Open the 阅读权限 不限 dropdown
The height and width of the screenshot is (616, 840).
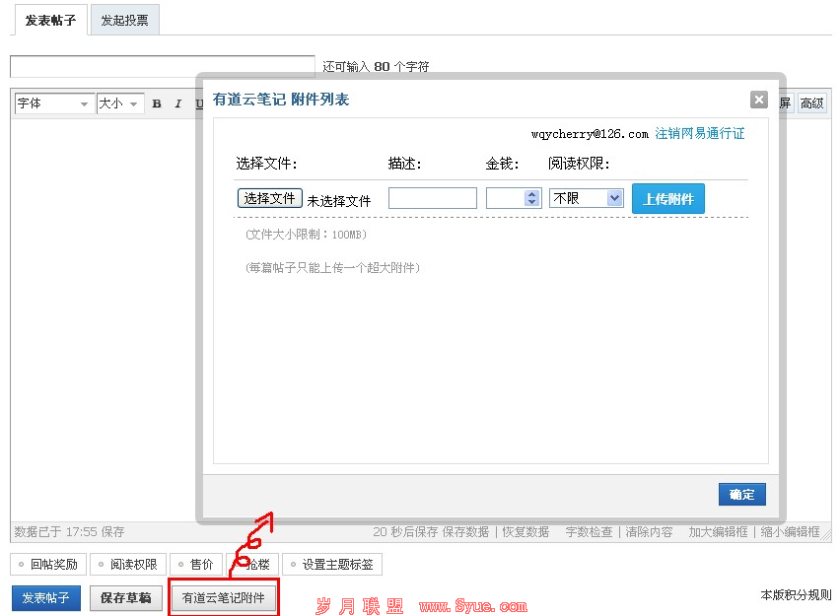pos(586,198)
